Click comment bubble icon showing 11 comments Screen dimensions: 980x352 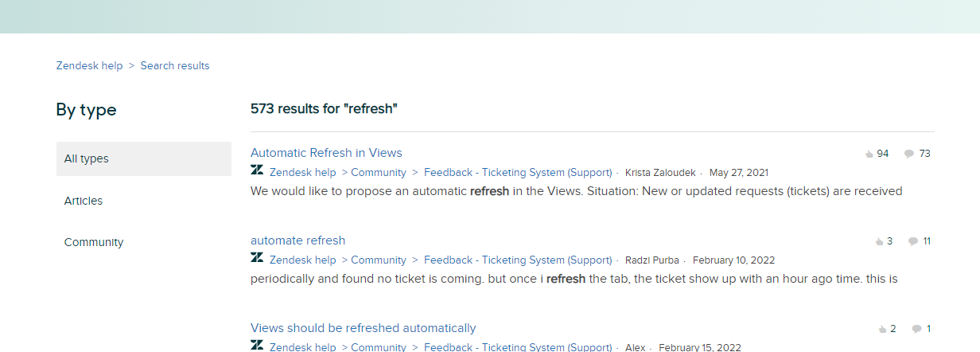click(x=912, y=242)
